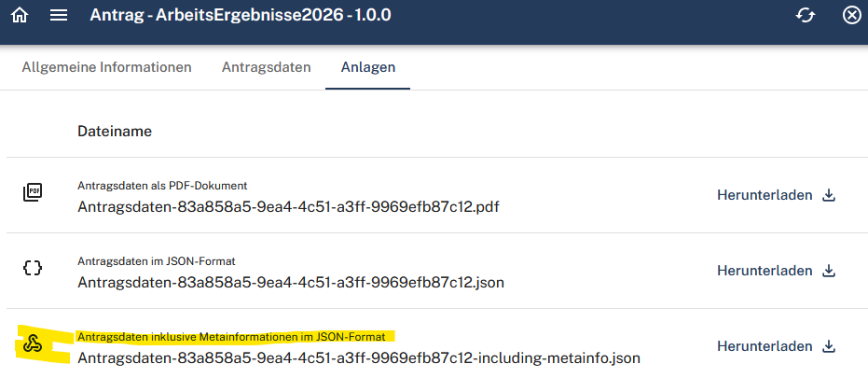The width and height of the screenshot is (868, 378).
Task: Open the Antragsdaten tab
Action: (267, 67)
